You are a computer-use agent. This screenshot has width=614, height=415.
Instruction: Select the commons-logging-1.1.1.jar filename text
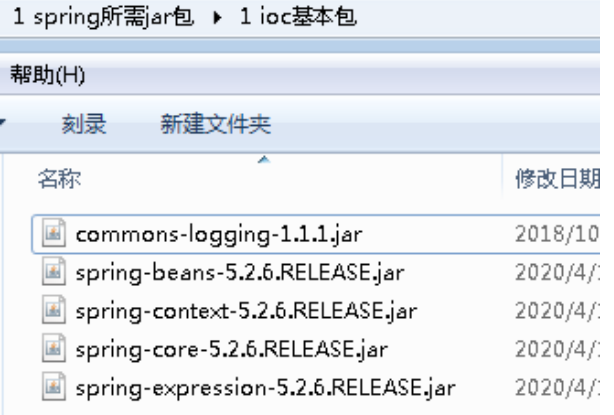219,235
